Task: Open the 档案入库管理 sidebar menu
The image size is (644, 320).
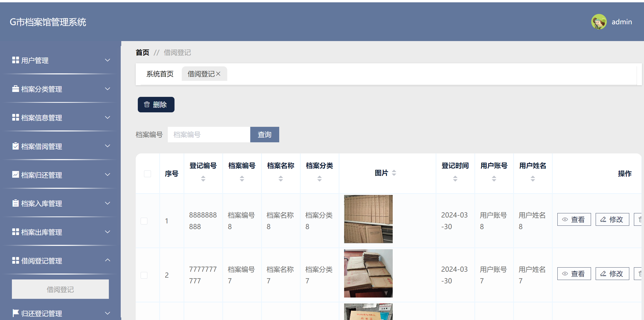Action: pos(61,204)
